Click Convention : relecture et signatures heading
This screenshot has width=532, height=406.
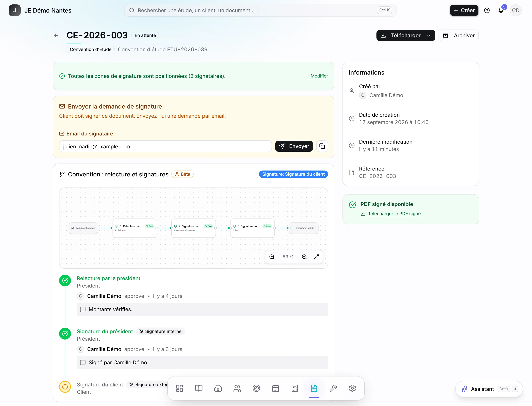118,174
